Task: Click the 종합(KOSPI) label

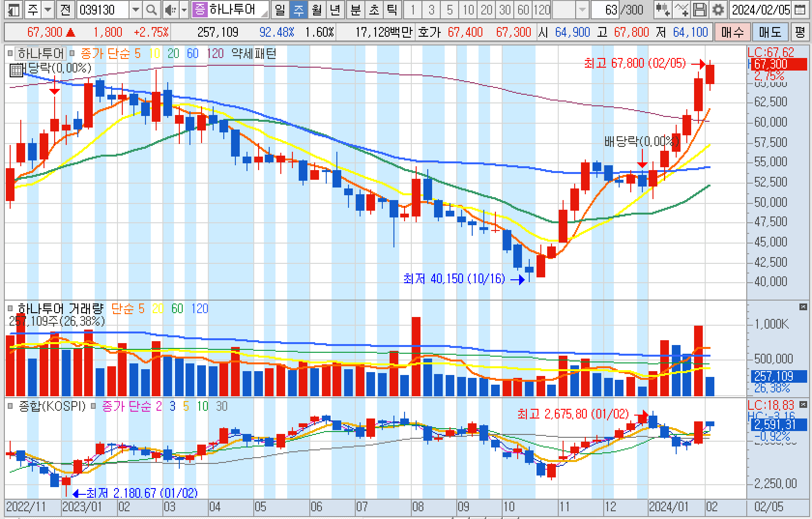Action: (x=52, y=406)
